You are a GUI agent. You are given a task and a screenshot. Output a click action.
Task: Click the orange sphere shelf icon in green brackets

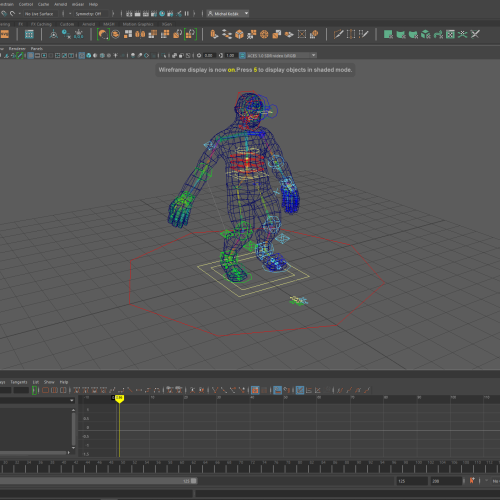103,34
